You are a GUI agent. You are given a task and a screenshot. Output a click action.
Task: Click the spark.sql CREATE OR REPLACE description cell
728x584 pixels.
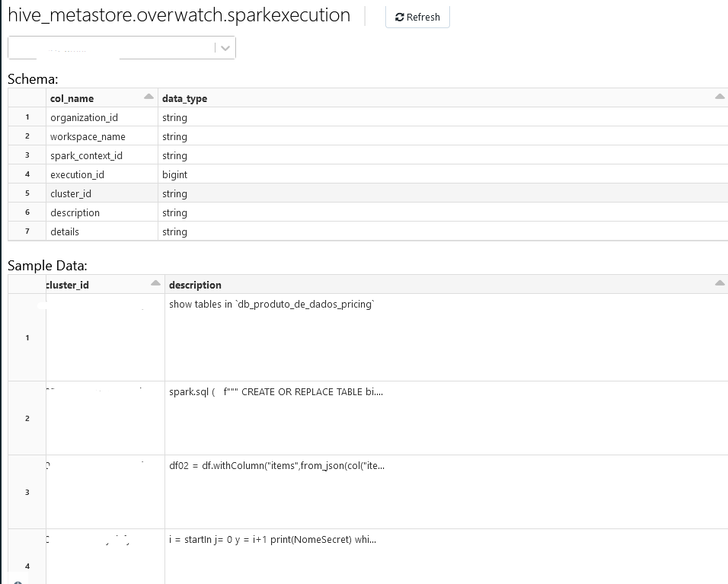click(274, 391)
